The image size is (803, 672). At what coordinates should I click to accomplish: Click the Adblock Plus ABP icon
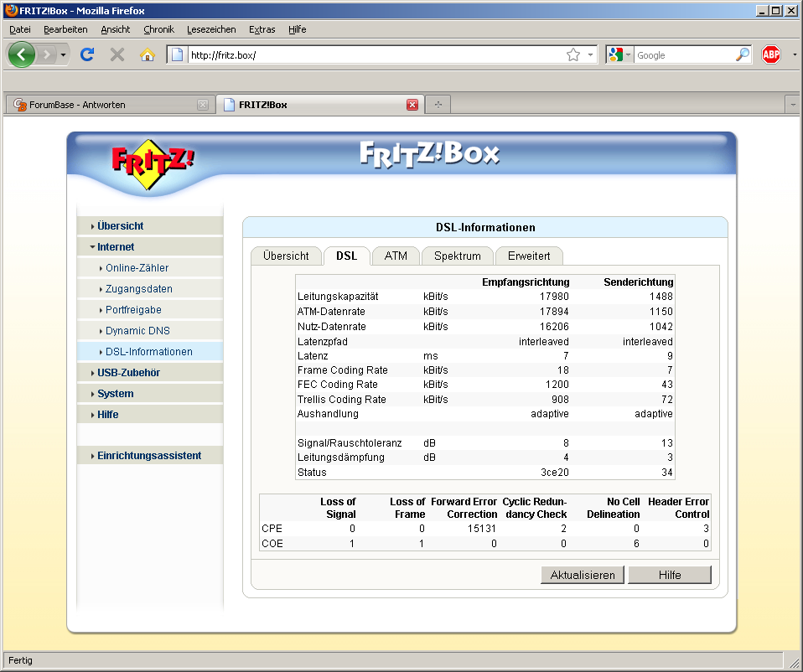pyautogui.click(x=771, y=54)
